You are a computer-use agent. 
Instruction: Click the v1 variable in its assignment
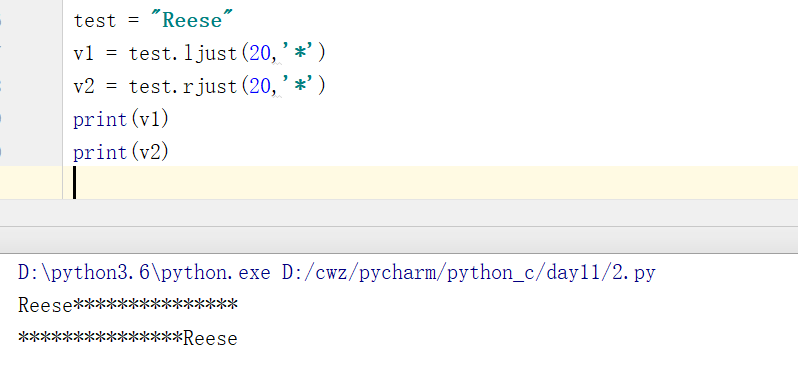[84, 53]
